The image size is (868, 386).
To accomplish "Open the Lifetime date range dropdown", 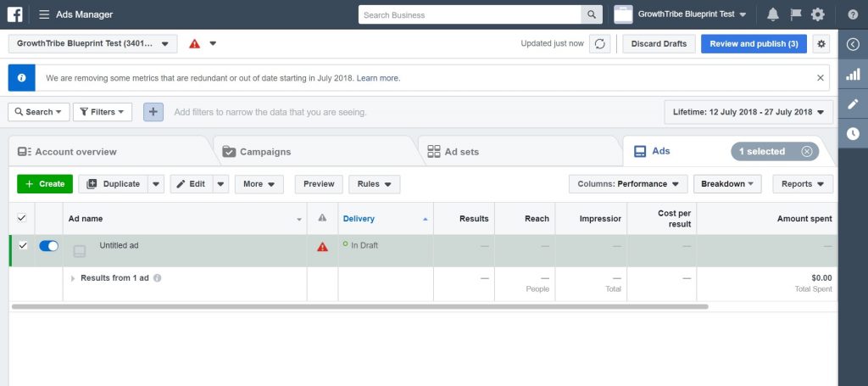I will tap(748, 112).
